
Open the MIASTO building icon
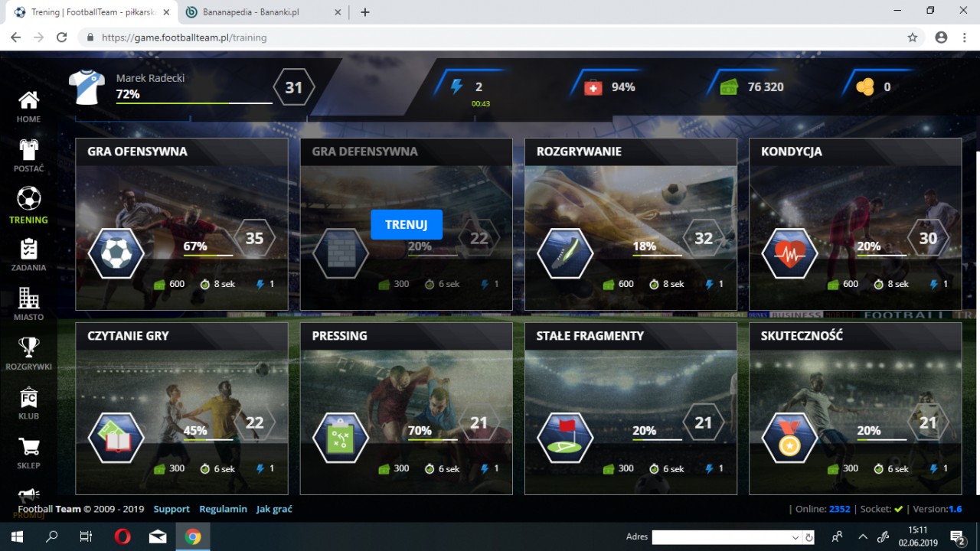(28, 298)
